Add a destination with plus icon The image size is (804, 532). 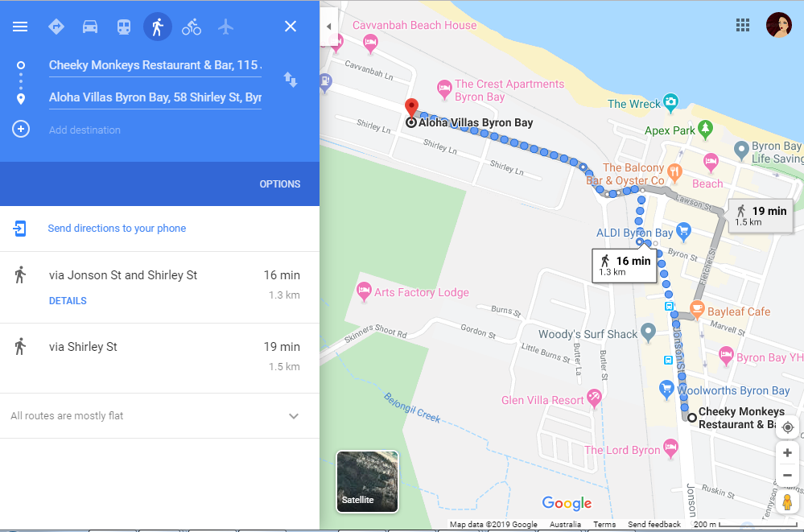[20, 129]
